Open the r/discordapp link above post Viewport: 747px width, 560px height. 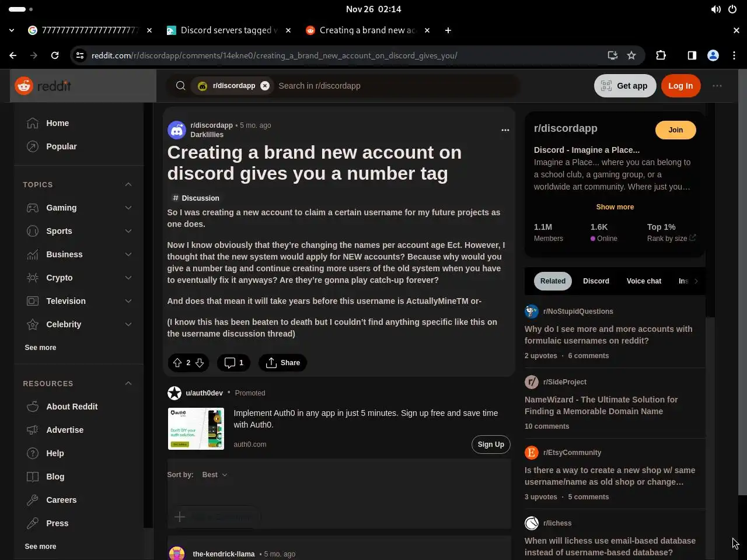[x=211, y=125]
